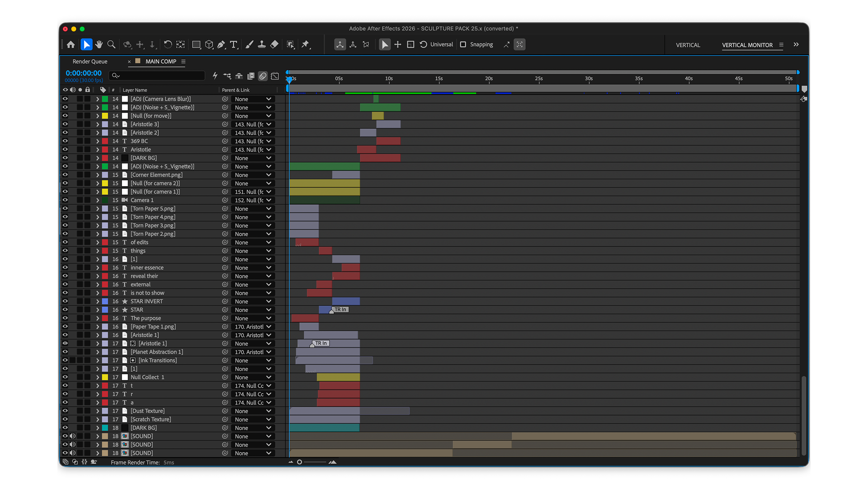This screenshot has width=868, height=488.
Task: Expand the Ink Transitions layer
Action: coord(97,360)
